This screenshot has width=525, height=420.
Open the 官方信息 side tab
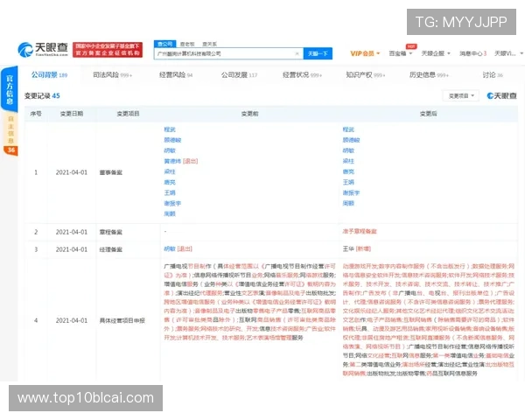pos(10,89)
